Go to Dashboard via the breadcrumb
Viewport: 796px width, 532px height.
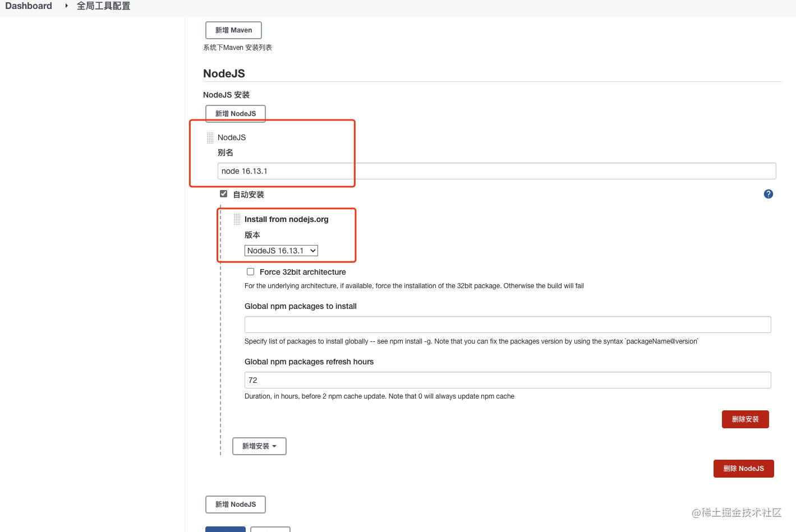pyautogui.click(x=28, y=6)
